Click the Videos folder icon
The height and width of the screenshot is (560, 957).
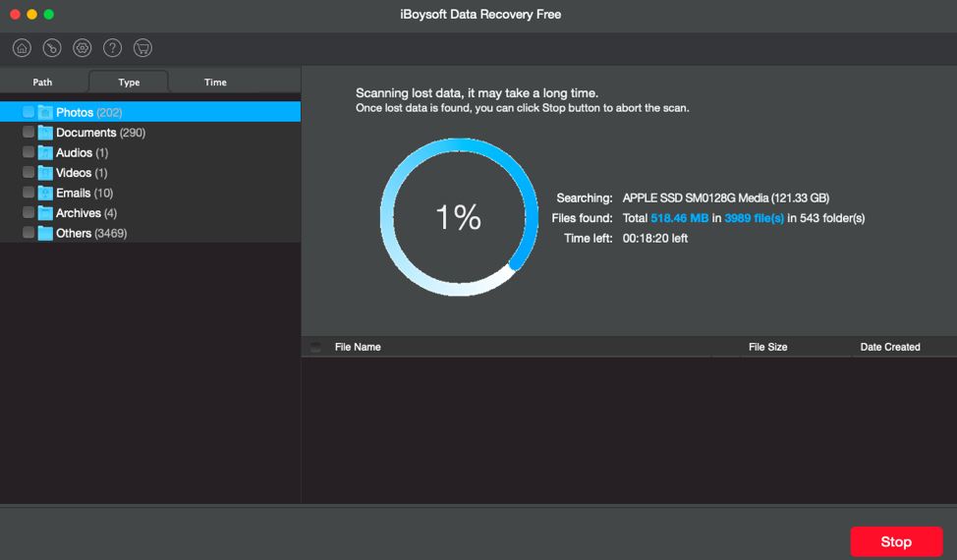45,173
